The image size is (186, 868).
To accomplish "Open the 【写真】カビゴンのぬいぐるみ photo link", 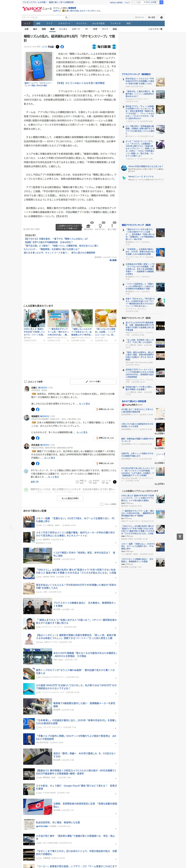I will tap(80, 83).
